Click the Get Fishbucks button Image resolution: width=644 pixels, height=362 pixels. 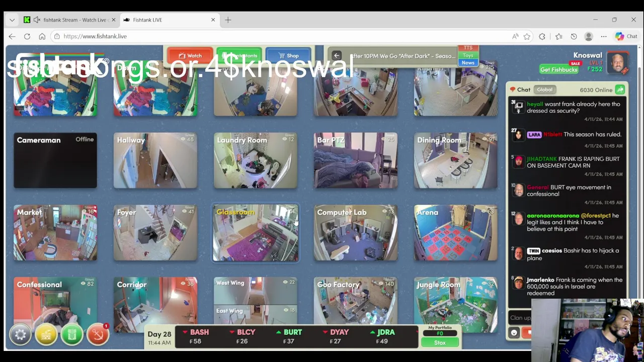[x=558, y=69]
